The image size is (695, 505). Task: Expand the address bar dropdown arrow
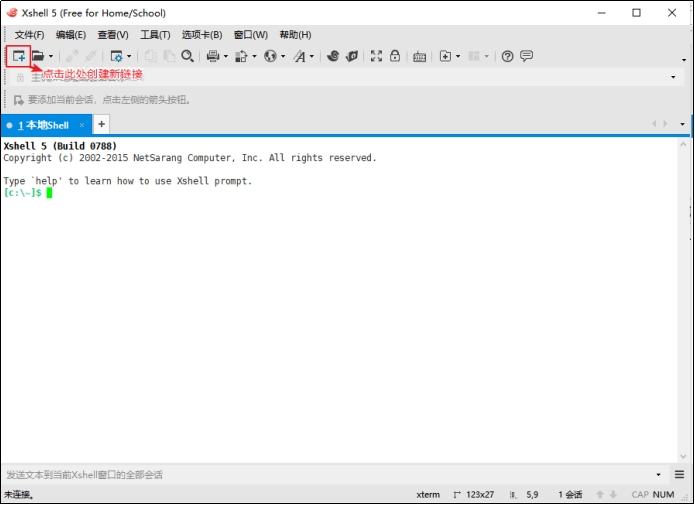coord(673,77)
